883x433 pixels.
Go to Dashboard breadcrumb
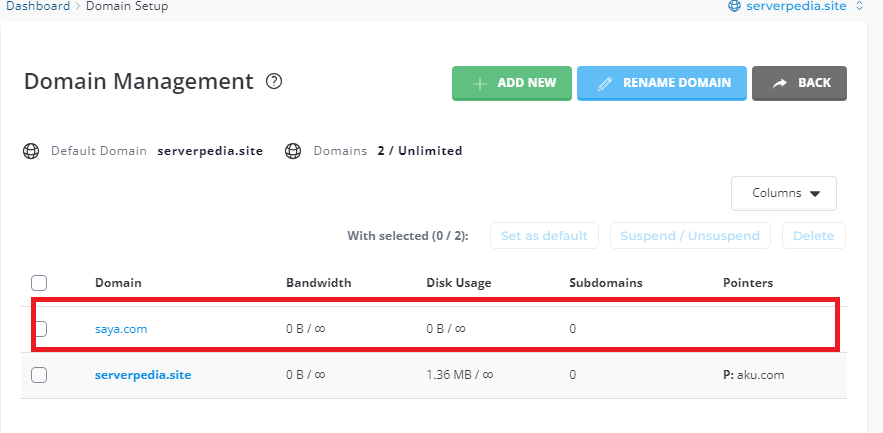tap(38, 6)
